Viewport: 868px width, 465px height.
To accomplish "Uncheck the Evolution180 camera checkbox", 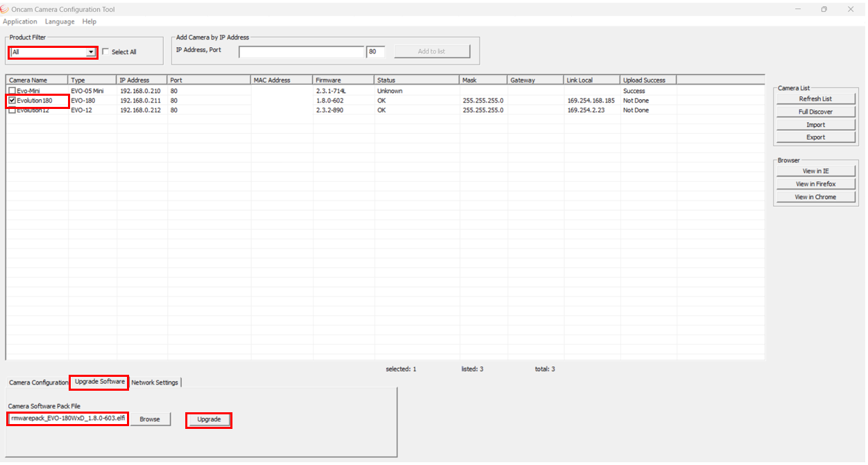I will (x=12, y=101).
